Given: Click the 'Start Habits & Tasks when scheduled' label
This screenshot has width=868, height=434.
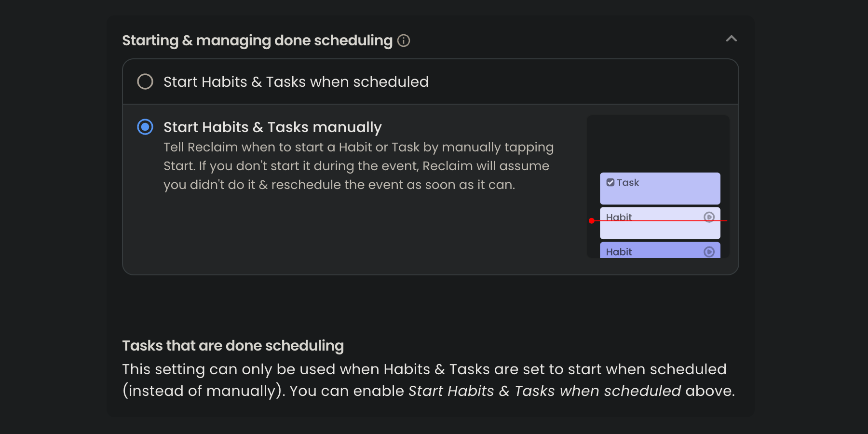Looking at the screenshot, I should (x=296, y=82).
